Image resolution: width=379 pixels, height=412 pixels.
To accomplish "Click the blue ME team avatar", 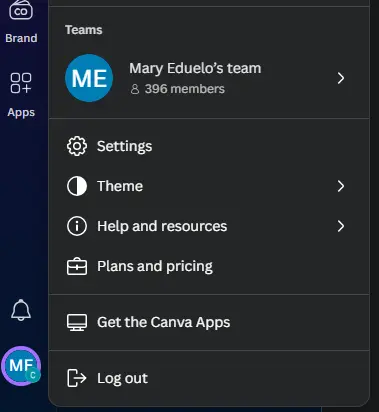I will (89, 78).
